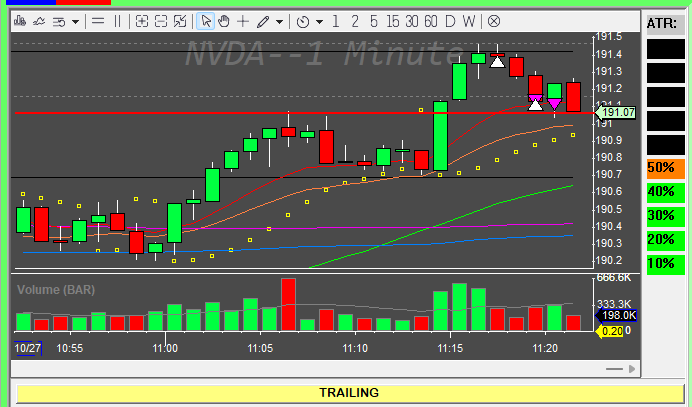Image resolution: width=692 pixels, height=407 pixels.
Task: Click the 190.2 price axis label
Action: point(609,260)
